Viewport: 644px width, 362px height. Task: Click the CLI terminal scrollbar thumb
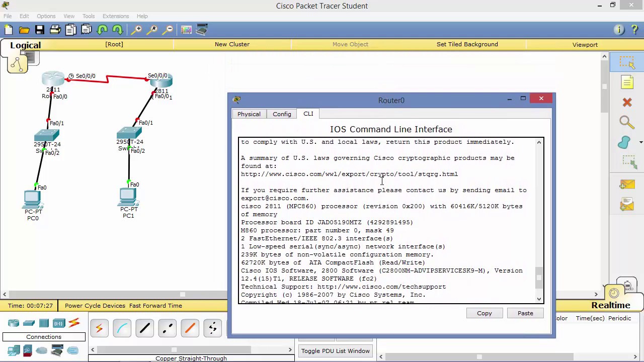[539, 278]
